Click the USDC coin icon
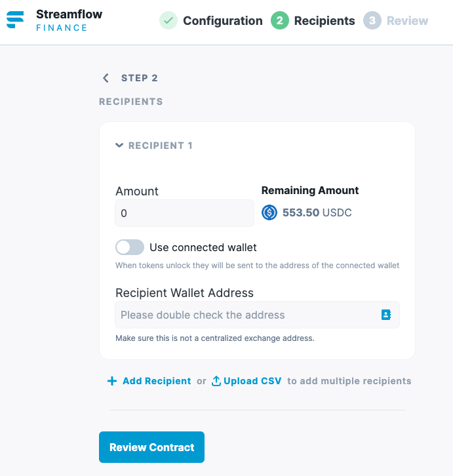 (269, 212)
